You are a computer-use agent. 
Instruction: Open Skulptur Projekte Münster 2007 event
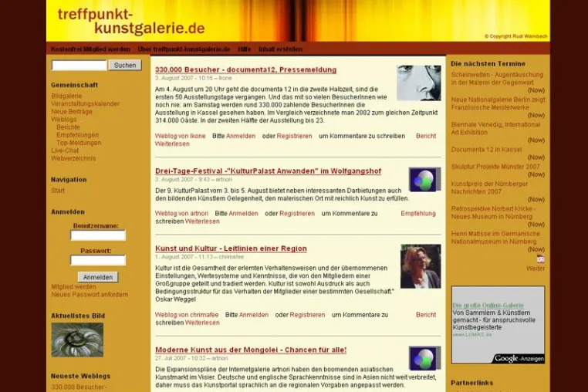click(495, 167)
